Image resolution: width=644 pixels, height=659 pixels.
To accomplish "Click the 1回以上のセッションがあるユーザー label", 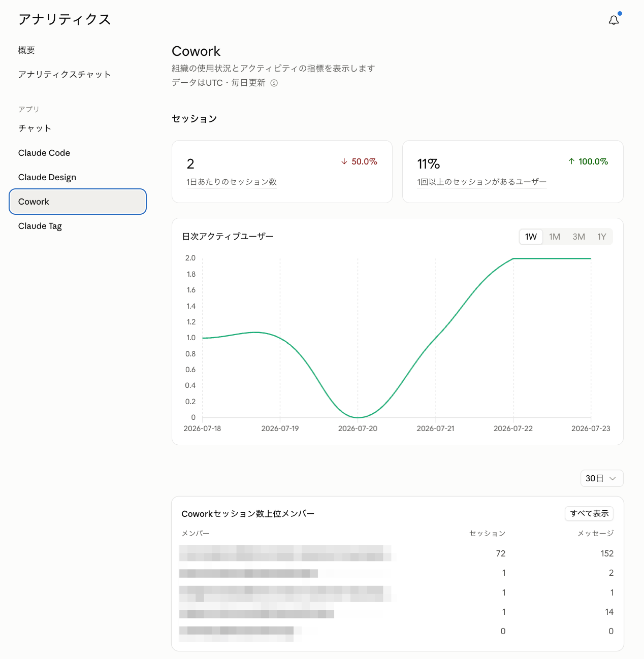I will pos(482,182).
